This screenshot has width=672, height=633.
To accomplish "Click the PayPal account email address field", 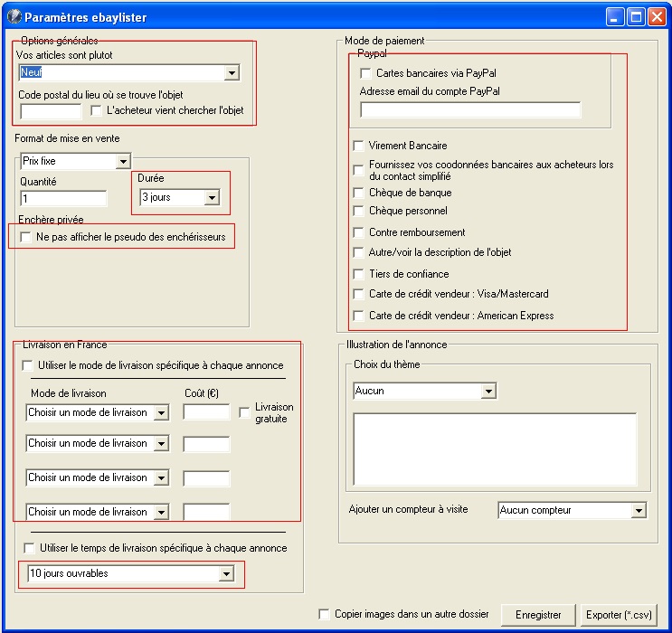I will pos(470,109).
